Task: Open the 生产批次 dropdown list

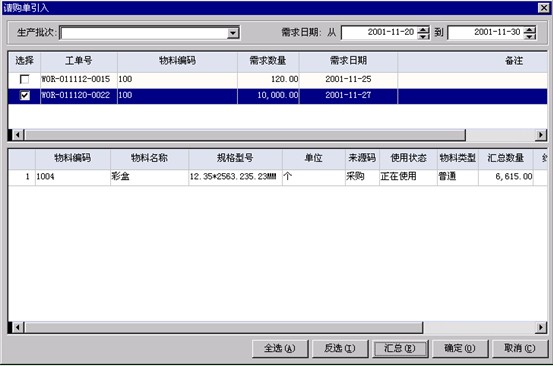Action: [x=232, y=33]
